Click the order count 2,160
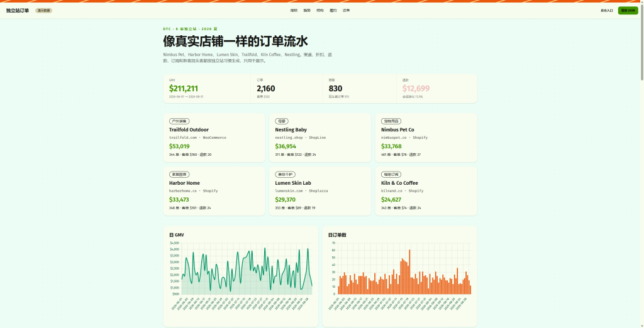644x328 pixels. (x=266, y=88)
